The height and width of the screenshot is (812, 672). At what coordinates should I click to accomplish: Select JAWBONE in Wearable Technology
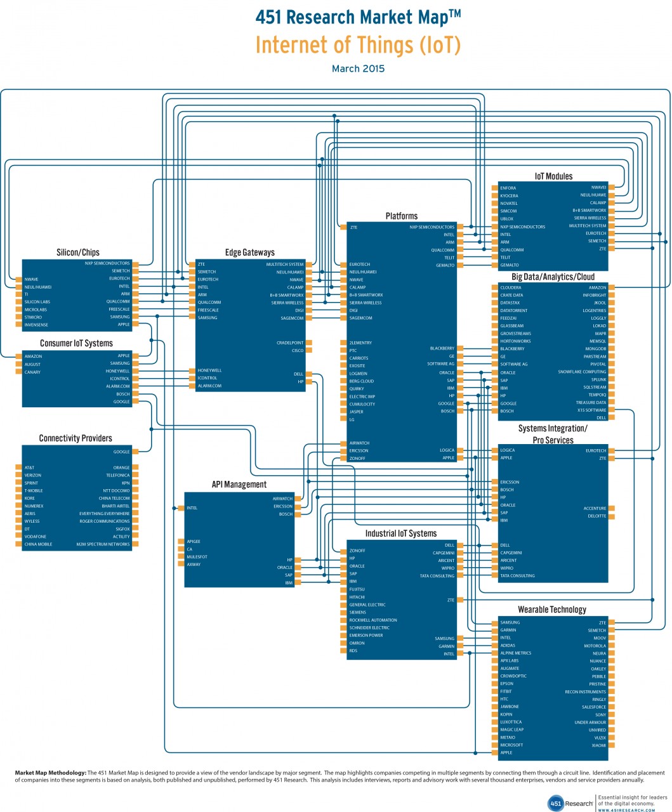(x=510, y=707)
